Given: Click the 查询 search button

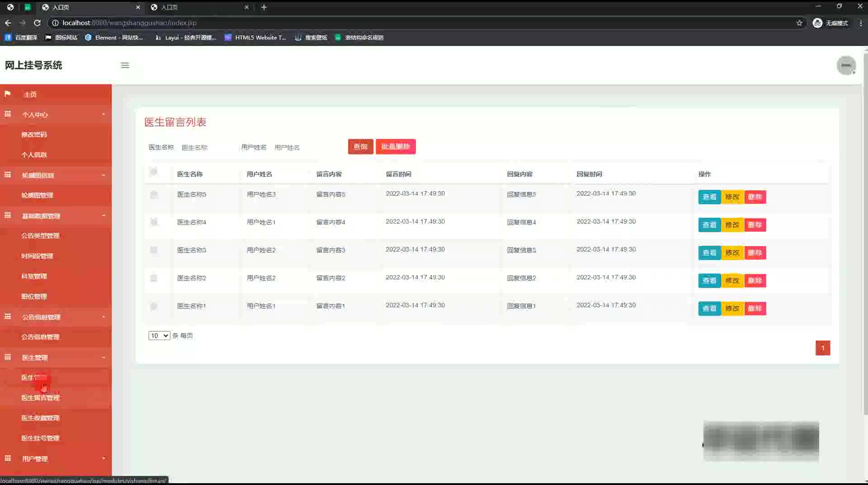Looking at the screenshot, I should tap(360, 147).
